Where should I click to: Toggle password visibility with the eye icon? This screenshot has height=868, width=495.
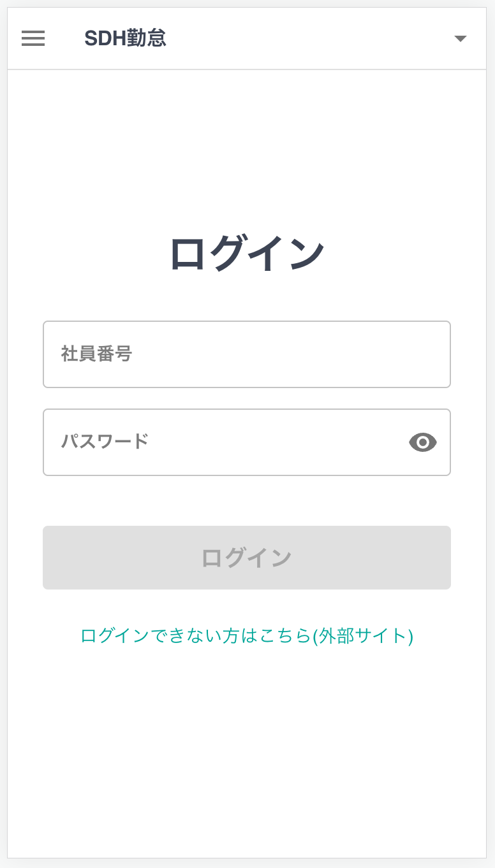pyautogui.click(x=423, y=442)
